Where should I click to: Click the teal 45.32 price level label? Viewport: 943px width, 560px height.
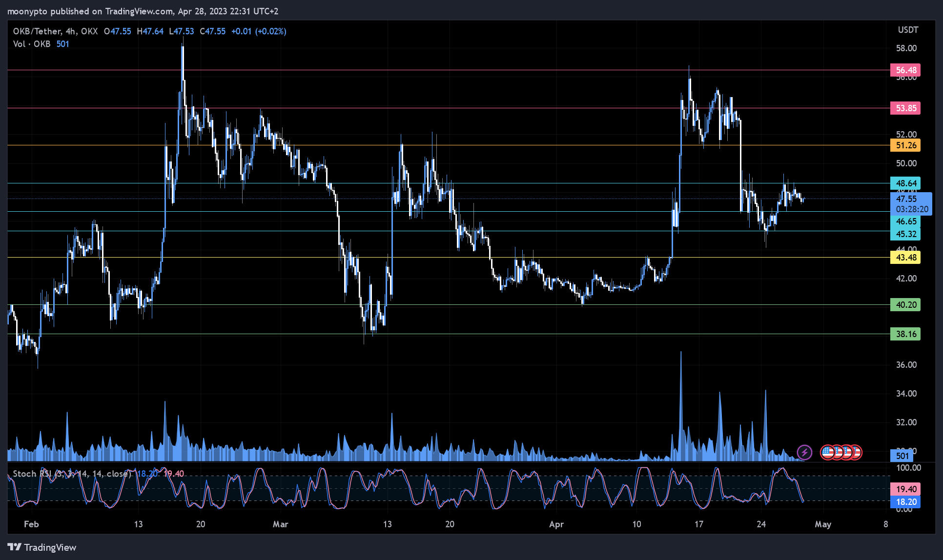click(x=905, y=234)
